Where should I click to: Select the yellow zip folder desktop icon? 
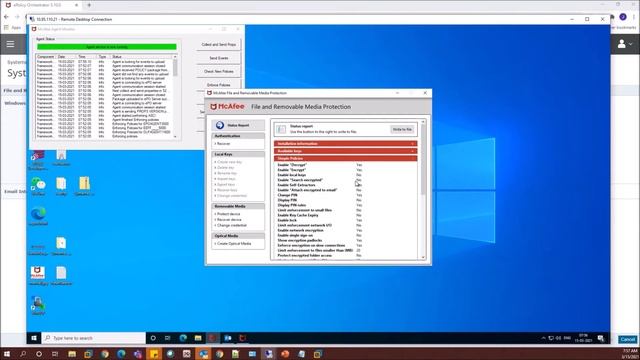coord(84,187)
